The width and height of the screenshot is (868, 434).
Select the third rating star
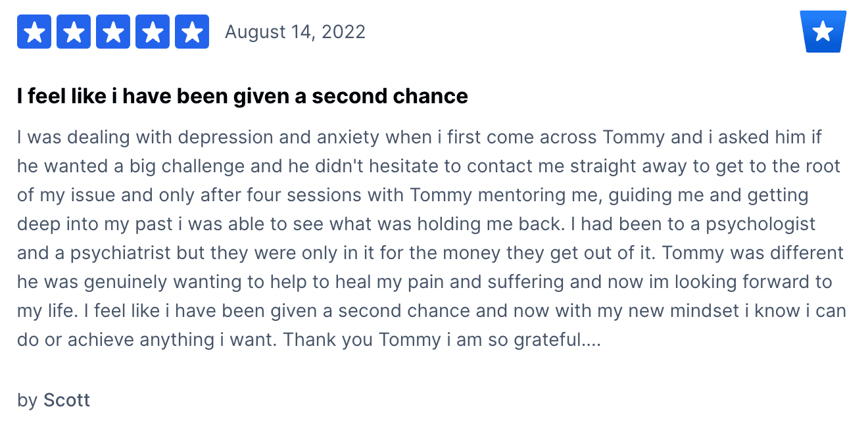pyautogui.click(x=113, y=32)
